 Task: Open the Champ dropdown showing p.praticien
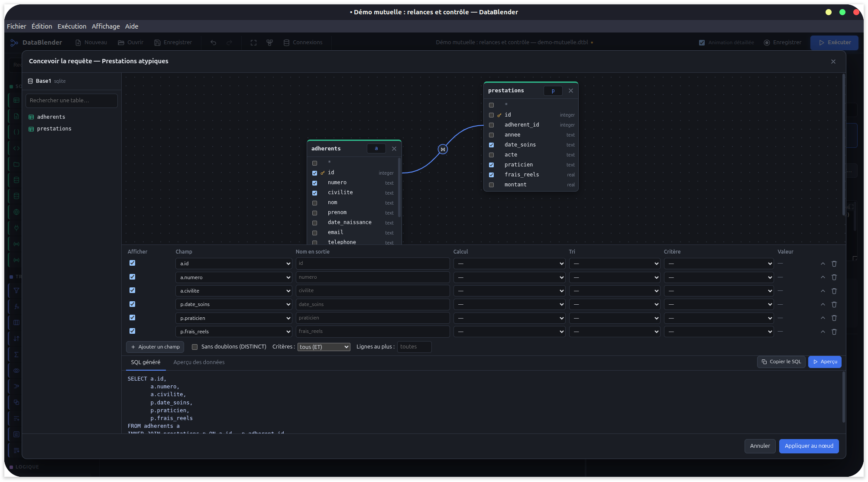[233, 318]
